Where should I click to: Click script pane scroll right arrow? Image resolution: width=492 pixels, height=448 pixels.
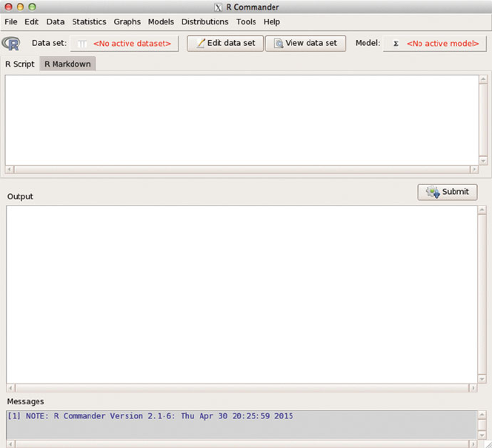[473, 170]
